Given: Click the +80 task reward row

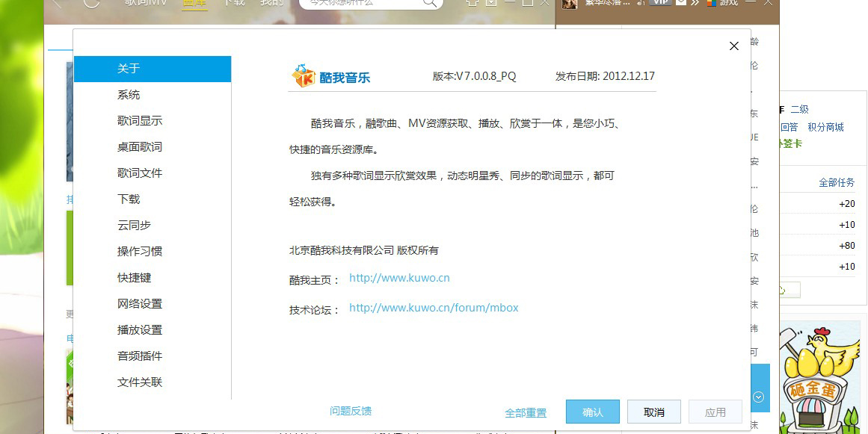Looking at the screenshot, I should pos(818,246).
